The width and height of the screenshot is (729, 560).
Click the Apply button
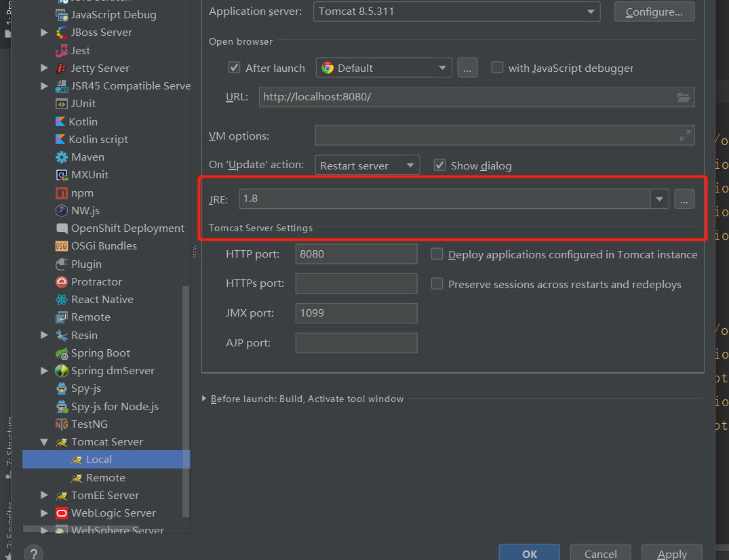(672, 553)
